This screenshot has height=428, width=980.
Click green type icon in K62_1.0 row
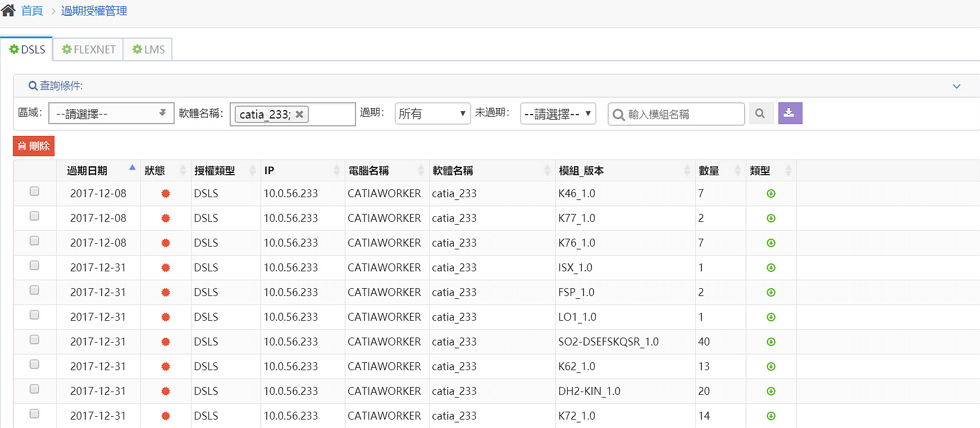point(771,367)
